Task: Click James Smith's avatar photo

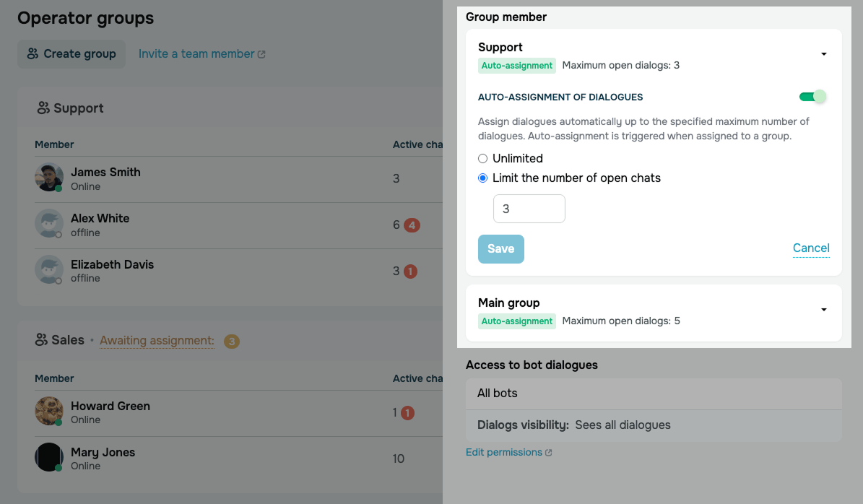Action: [49, 177]
